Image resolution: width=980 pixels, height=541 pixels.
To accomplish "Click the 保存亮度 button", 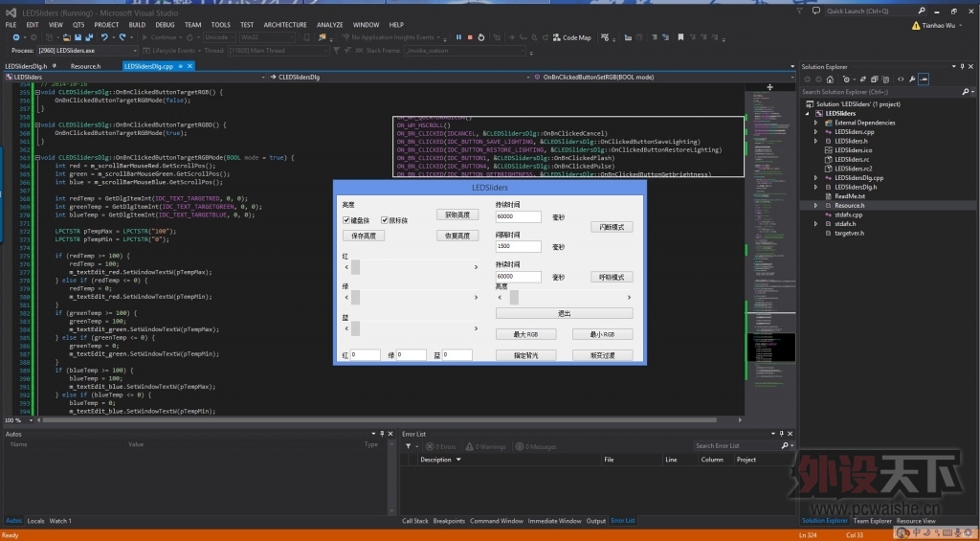I will click(364, 236).
